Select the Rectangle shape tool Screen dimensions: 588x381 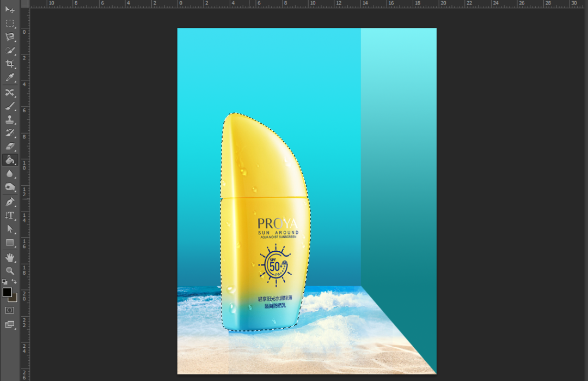(10, 243)
